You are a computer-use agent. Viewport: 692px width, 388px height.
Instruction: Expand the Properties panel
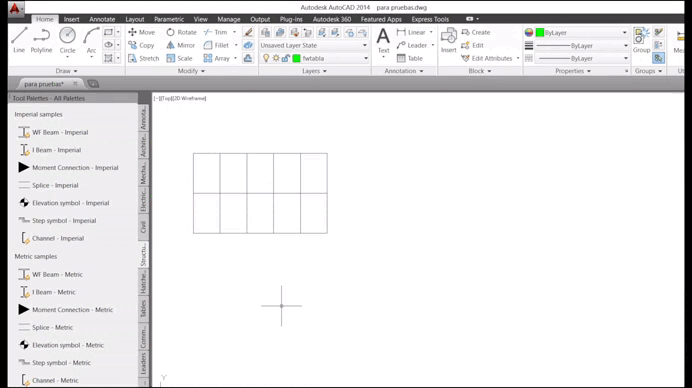[x=573, y=71]
